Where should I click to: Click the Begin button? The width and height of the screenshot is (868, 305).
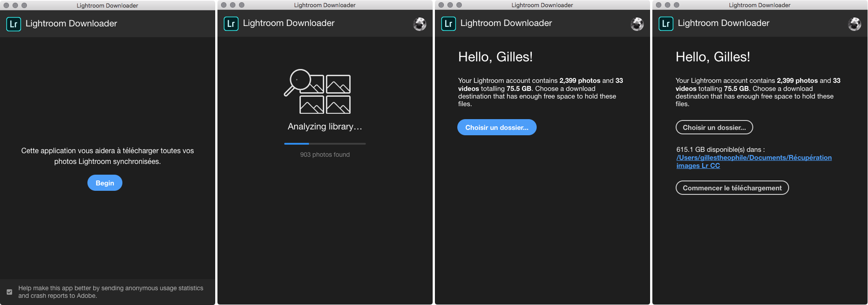pos(105,183)
